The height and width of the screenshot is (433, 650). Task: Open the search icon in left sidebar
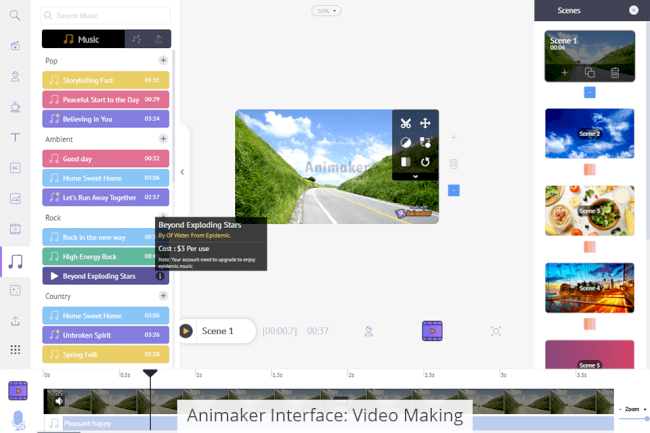[15, 15]
